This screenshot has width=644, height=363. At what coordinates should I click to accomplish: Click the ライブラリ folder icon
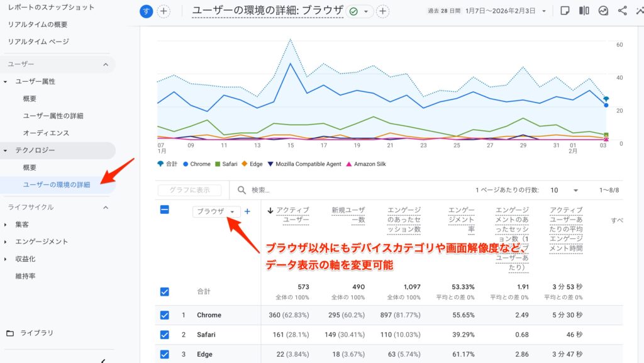click(9, 333)
